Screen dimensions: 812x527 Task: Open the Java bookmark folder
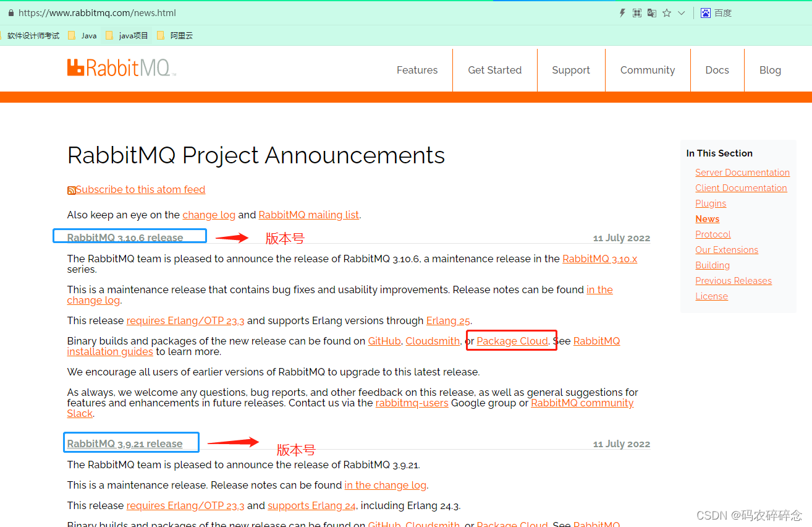point(82,36)
